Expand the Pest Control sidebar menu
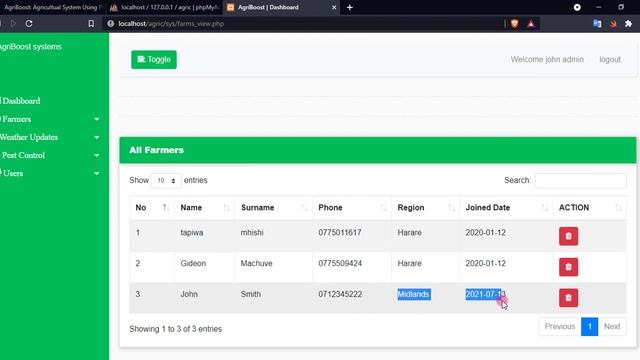This screenshot has width=640, height=360. point(50,155)
